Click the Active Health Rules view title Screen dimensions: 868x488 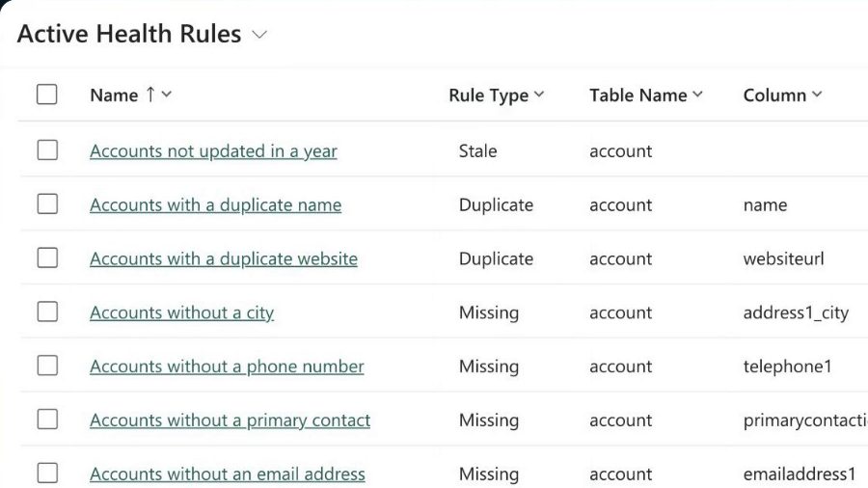click(129, 34)
